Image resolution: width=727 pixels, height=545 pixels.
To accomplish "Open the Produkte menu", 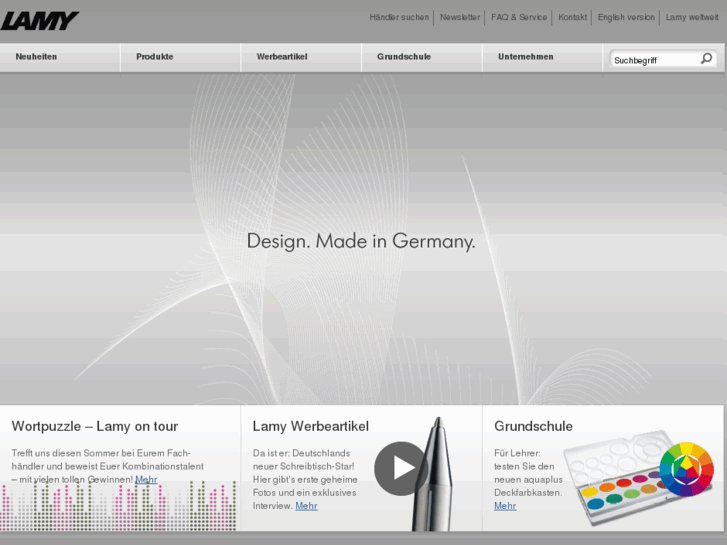I will (155, 57).
